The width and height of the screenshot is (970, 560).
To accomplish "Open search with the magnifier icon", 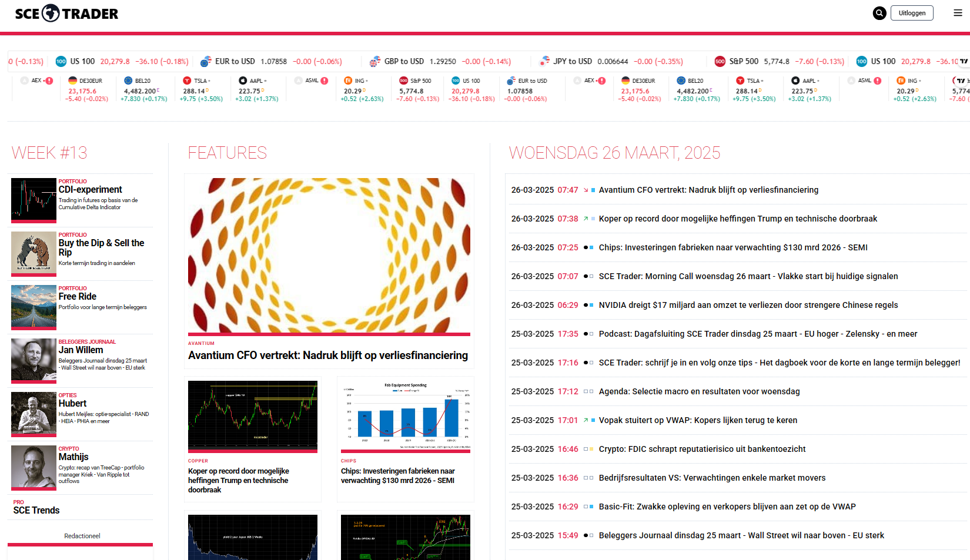I will click(x=879, y=13).
